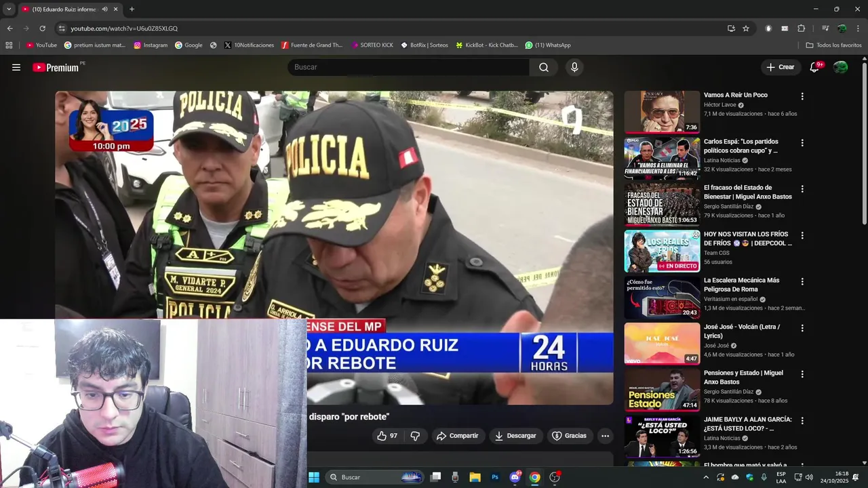
Task: Open Chrome profile avatar
Action: [842, 28]
